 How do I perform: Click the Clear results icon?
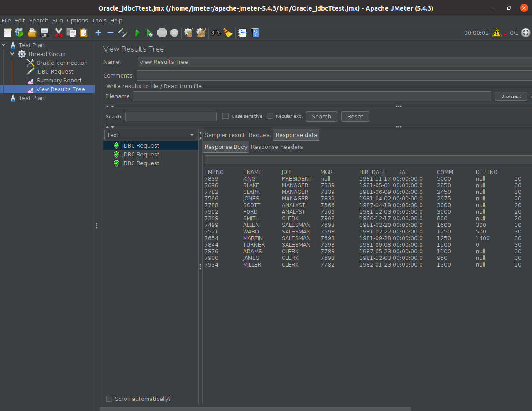[188, 33]
